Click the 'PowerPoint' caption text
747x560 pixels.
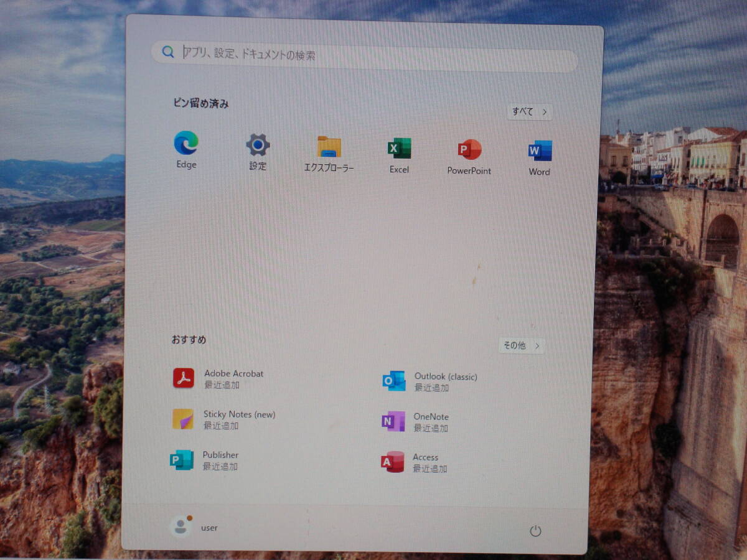[469, 170]
